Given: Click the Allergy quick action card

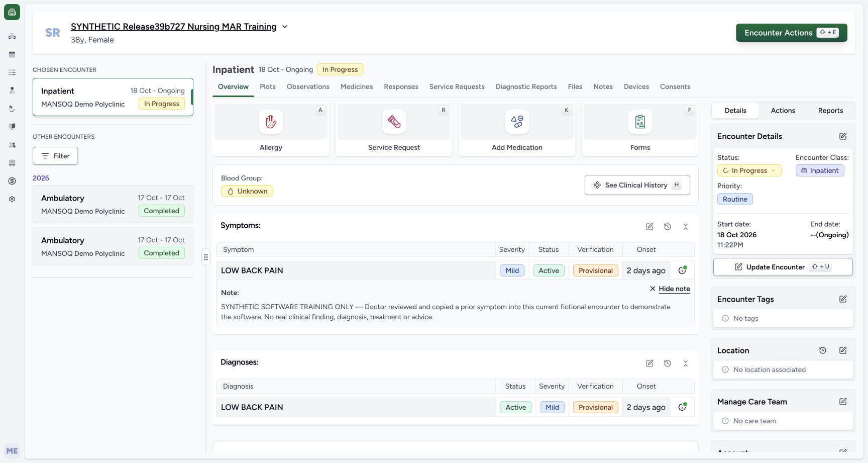Looking at the screenshot, I should [271, 129].
